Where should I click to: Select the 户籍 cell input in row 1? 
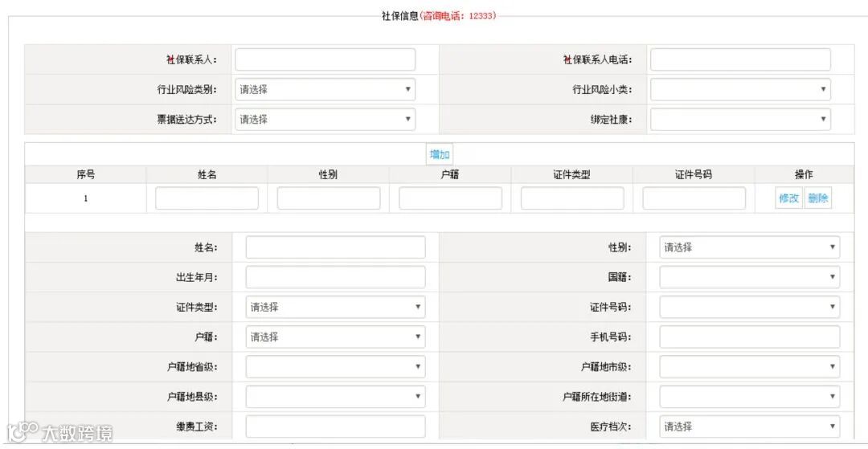(451, 198)
